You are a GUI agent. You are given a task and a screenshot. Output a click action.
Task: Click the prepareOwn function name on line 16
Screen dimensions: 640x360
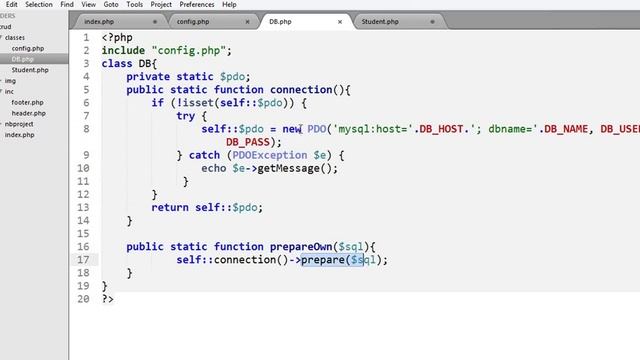[301, 247]
